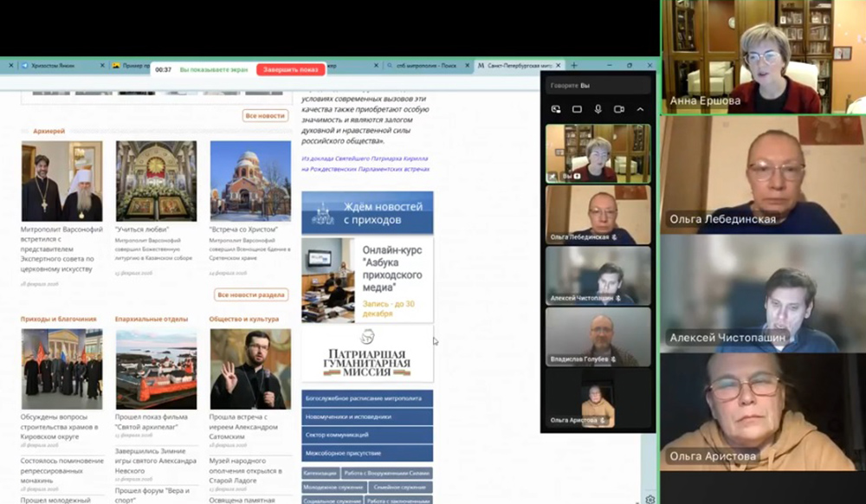Screen dimensions: 866x504
Task: Open page settings gear at bottom right
Action: [650, 499]
